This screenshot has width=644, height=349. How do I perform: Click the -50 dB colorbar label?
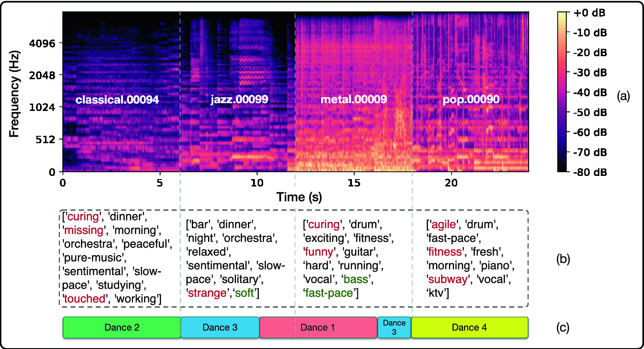click(590, 112)
